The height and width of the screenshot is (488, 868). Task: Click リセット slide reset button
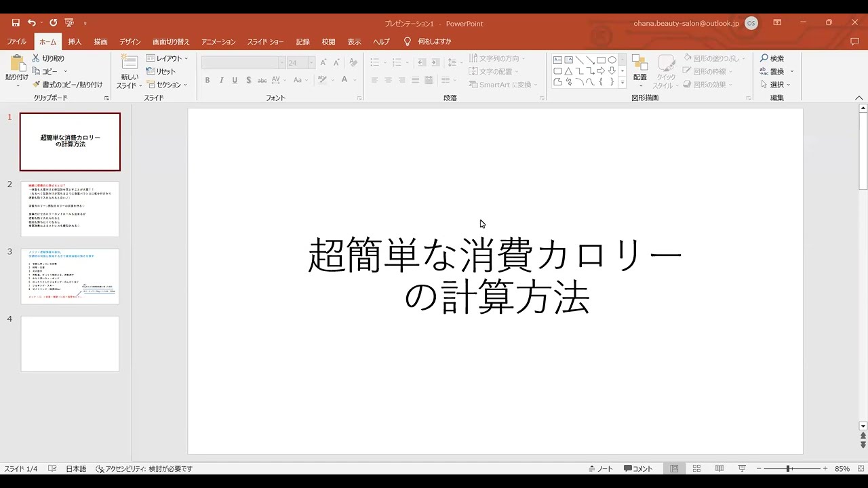click(161, 71)
